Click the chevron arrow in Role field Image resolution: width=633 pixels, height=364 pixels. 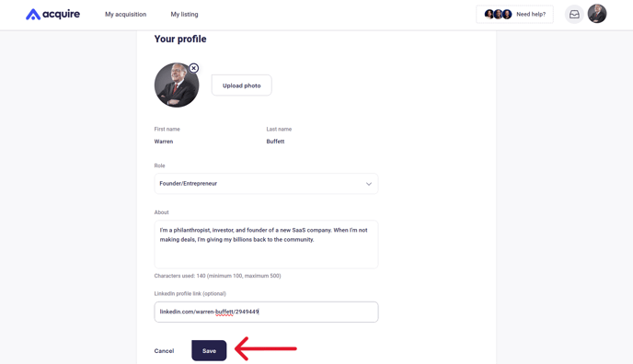(369, 184)
